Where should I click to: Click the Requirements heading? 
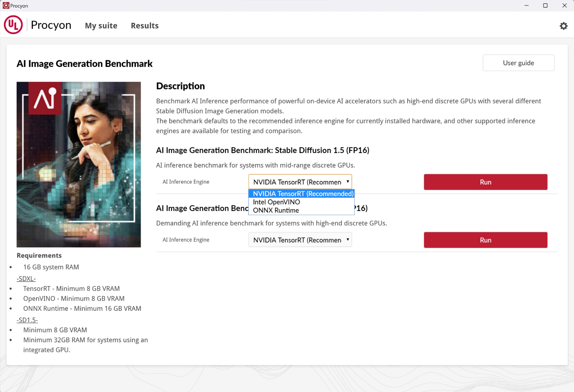point(39,255)
